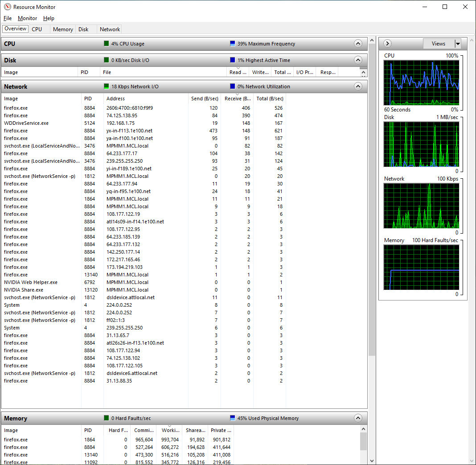Sort Memory list by Commit column header
Image resolution: width=476 pixels, height=465 pixels.
click(x=144, y=430)
